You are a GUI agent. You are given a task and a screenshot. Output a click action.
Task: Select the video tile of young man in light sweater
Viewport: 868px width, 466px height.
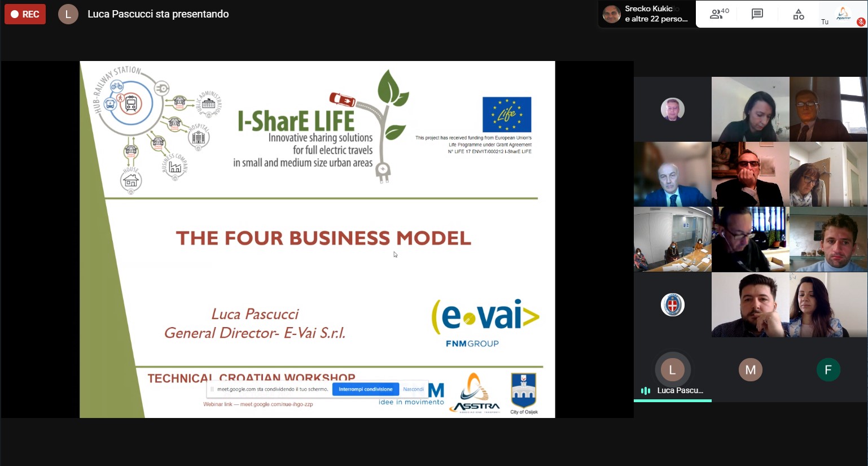click(828, 239)
